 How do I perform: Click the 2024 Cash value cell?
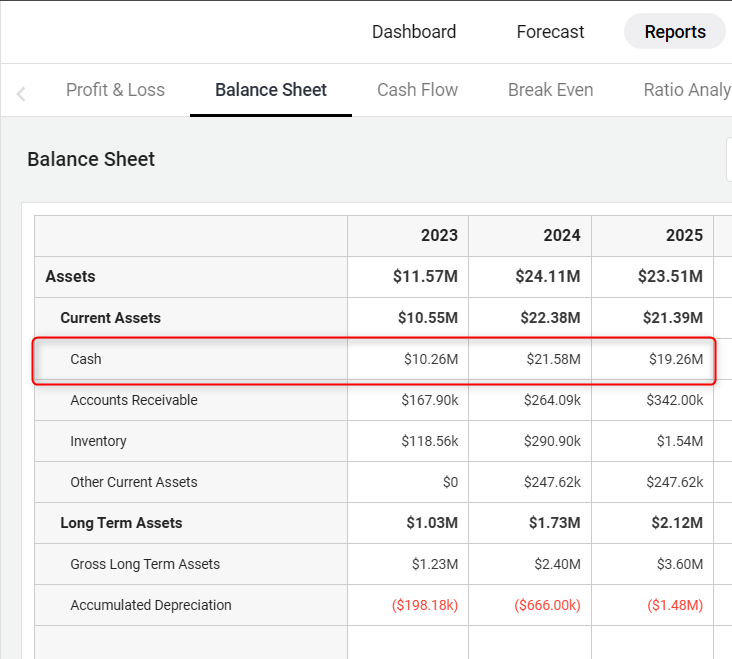(553, 359)
